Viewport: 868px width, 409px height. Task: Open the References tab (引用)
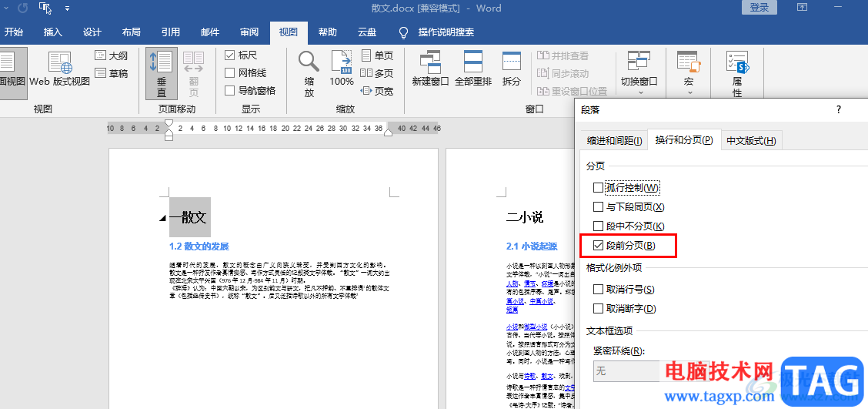click(x=171, y=32)
